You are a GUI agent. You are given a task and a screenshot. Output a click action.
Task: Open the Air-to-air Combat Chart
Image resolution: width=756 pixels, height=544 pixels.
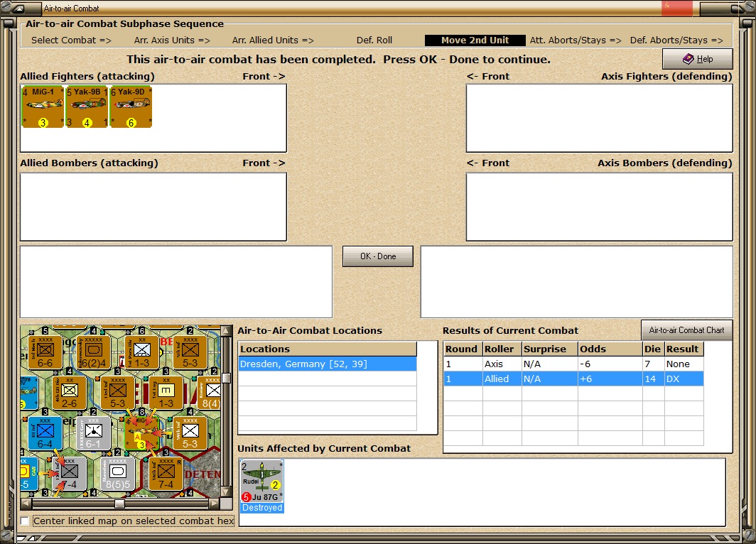[686, 330]
